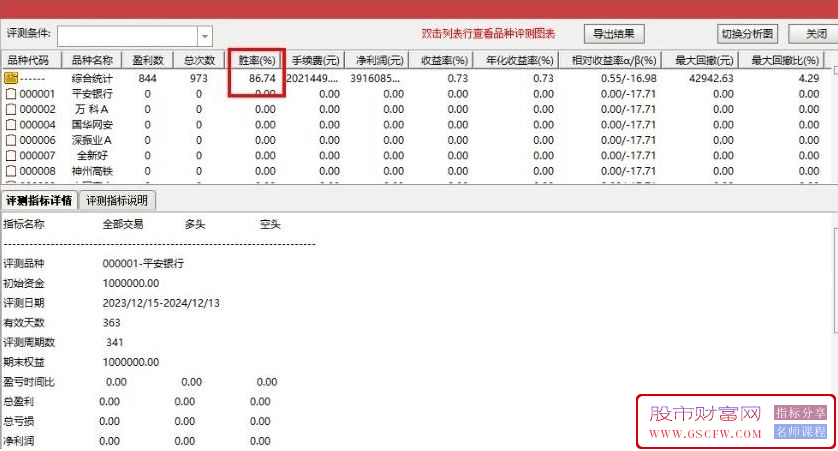Click fee value 2021449... in 综合统计 row

tap(312, 79)
